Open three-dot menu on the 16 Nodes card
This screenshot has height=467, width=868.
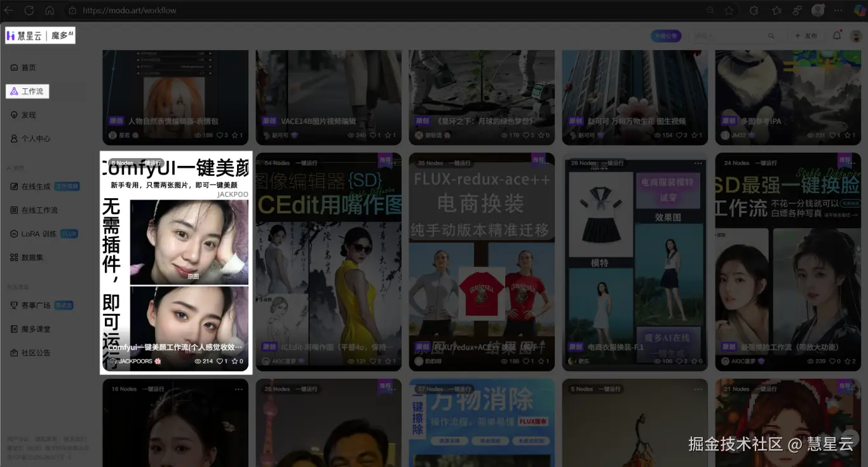(x=239, y=389)
